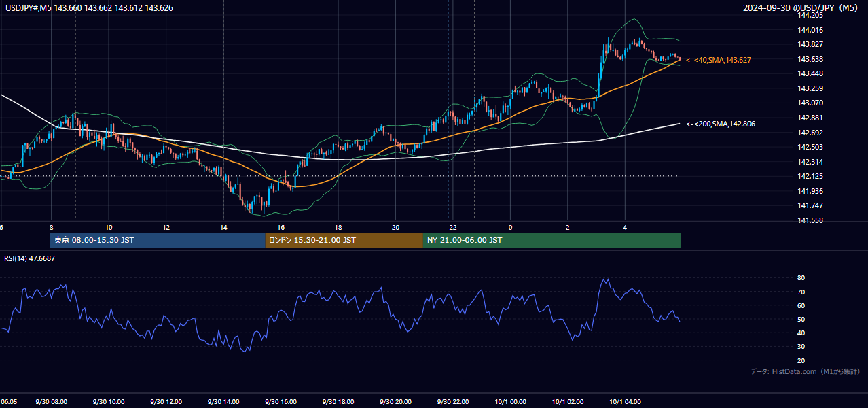Image resolution: width=868 pixels, height=408 pixels.
Task: Click price axis value 141.936
Action: 810,191
